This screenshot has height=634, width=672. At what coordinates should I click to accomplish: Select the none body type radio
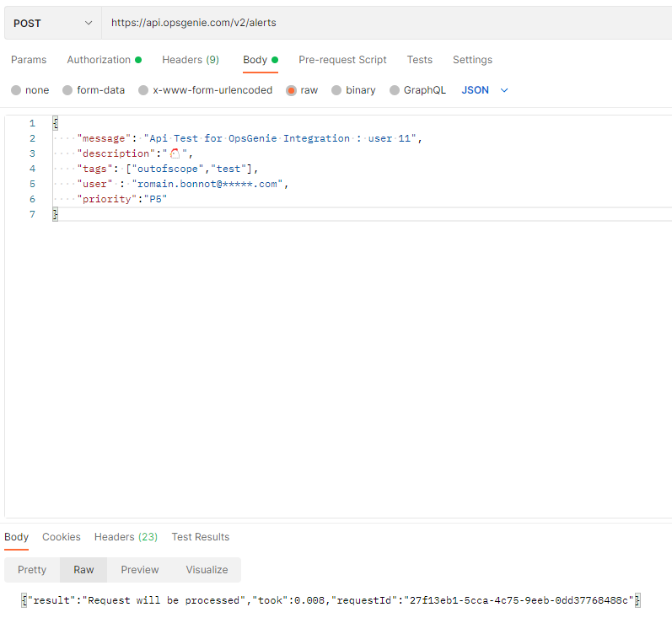pos(16,90)
